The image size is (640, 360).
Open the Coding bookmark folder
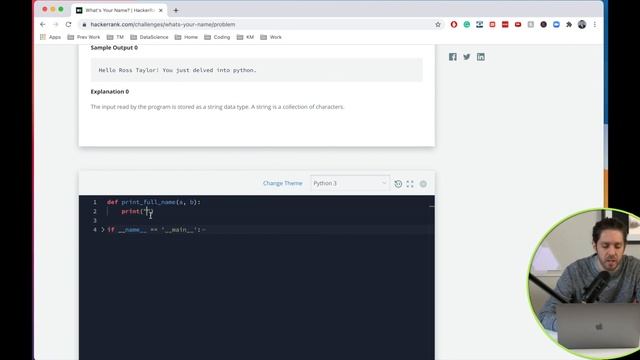pos(217,37)
